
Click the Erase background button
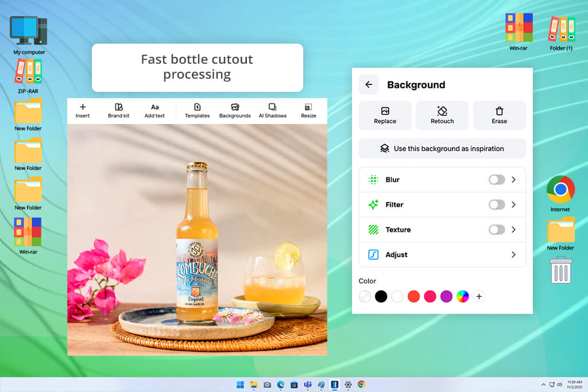click(499, 115)
